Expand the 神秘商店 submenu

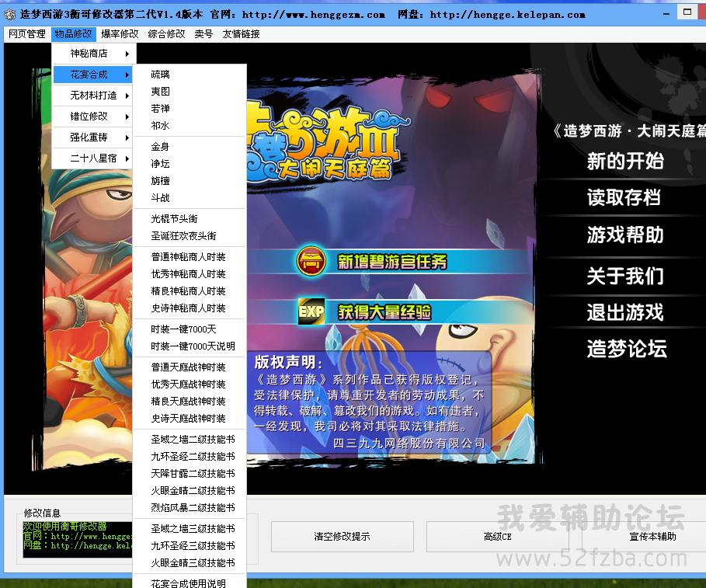pyautogui.click(x=92, y=54)
